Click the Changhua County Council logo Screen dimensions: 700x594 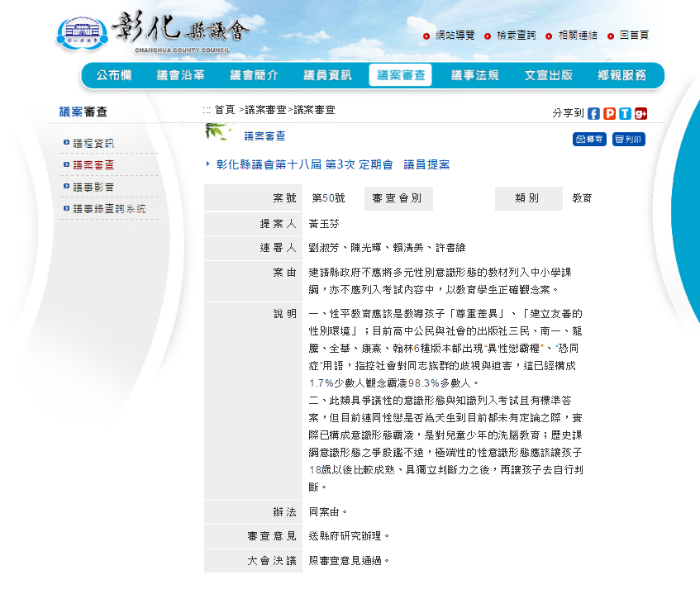(x=152, y=32)
